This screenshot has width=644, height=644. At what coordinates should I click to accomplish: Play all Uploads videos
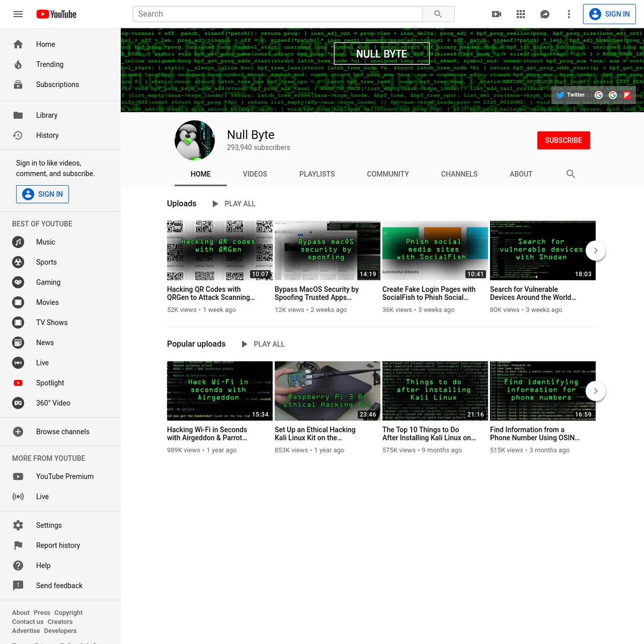(234, 204)
